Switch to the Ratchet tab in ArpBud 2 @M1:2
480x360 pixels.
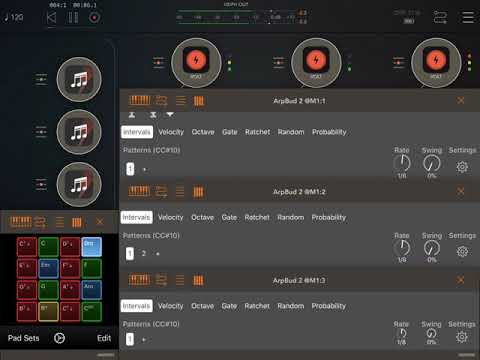pos(257,217)
